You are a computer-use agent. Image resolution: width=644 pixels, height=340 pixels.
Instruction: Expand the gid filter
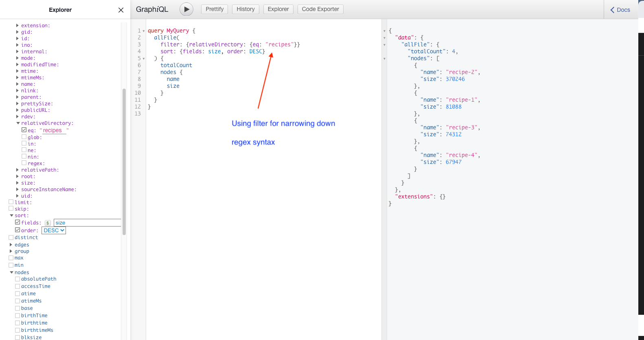[x=18, y=32]
